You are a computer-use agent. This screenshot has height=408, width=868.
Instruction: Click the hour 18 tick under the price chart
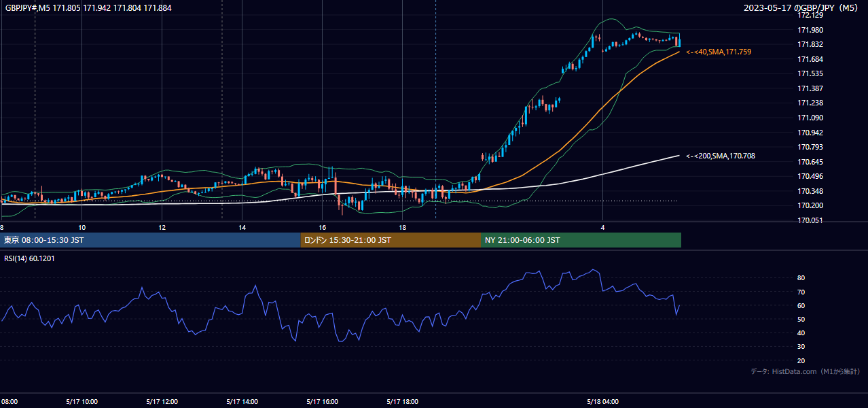coord(402,227)
